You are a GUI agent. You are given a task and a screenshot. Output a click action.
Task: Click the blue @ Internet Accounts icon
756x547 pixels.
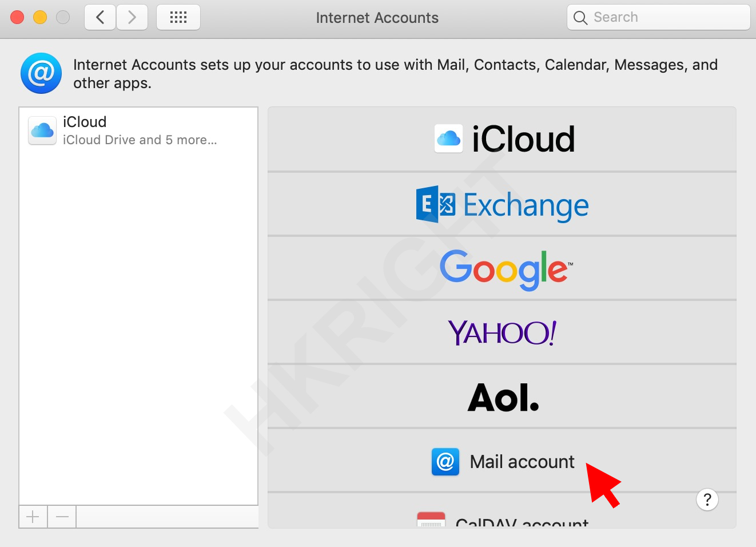click(41, 73)
